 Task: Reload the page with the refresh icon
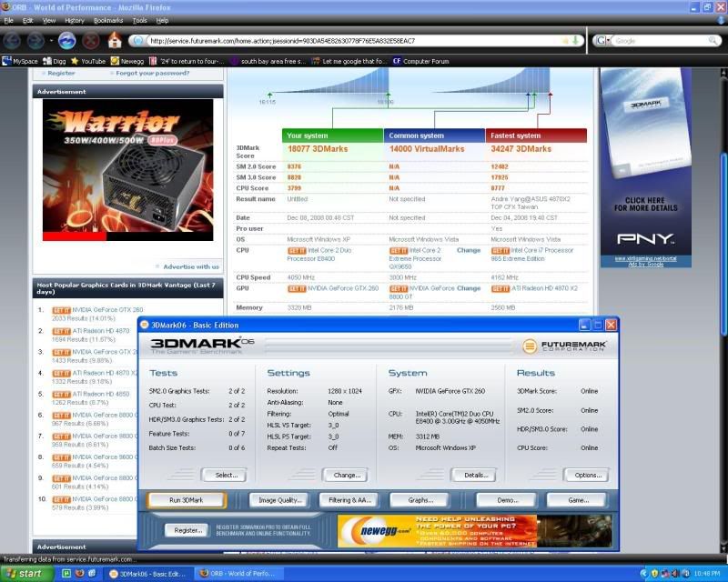(x=66, y=41)
